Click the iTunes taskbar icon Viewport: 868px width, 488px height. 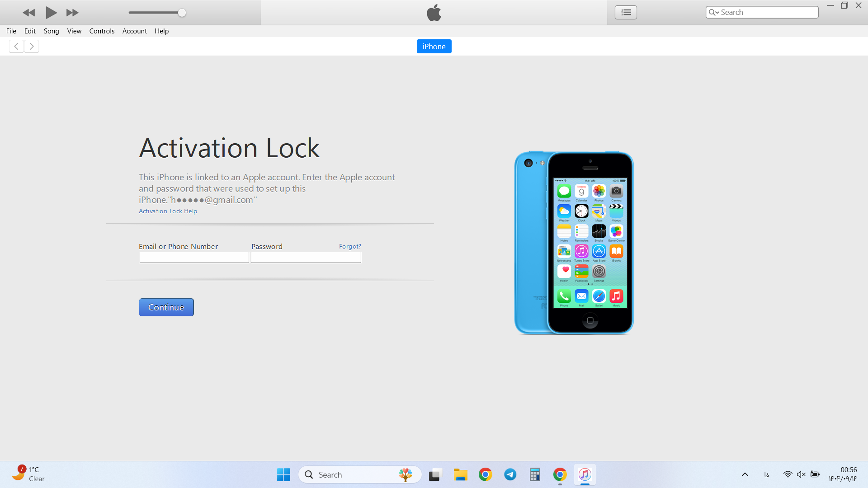[x=585, y=474]
